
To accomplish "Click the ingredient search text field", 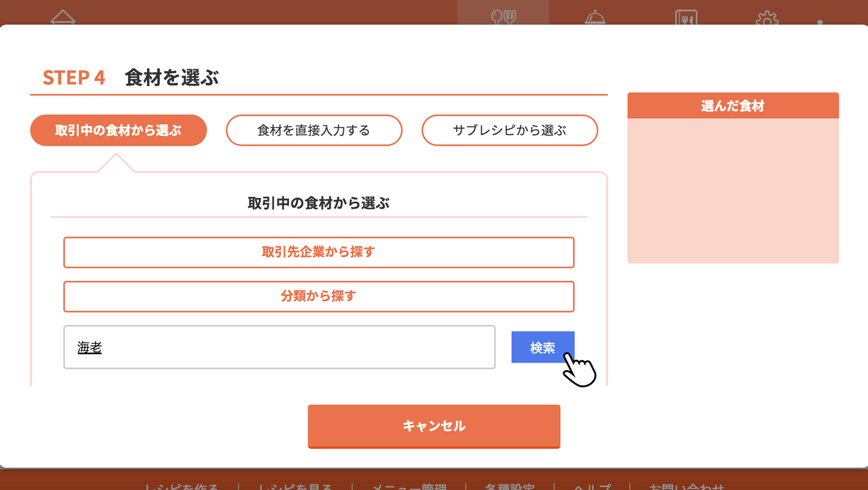I will point(279,347).
